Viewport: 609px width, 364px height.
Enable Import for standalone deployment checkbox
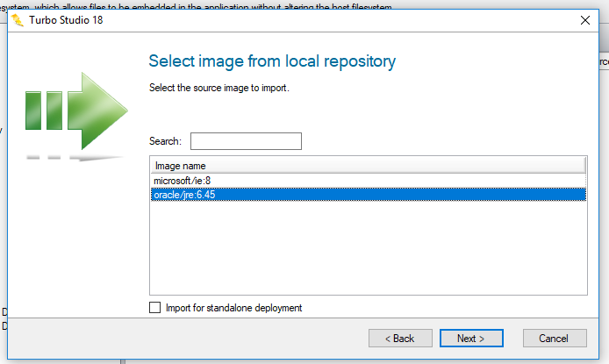(x=155, y=308)
